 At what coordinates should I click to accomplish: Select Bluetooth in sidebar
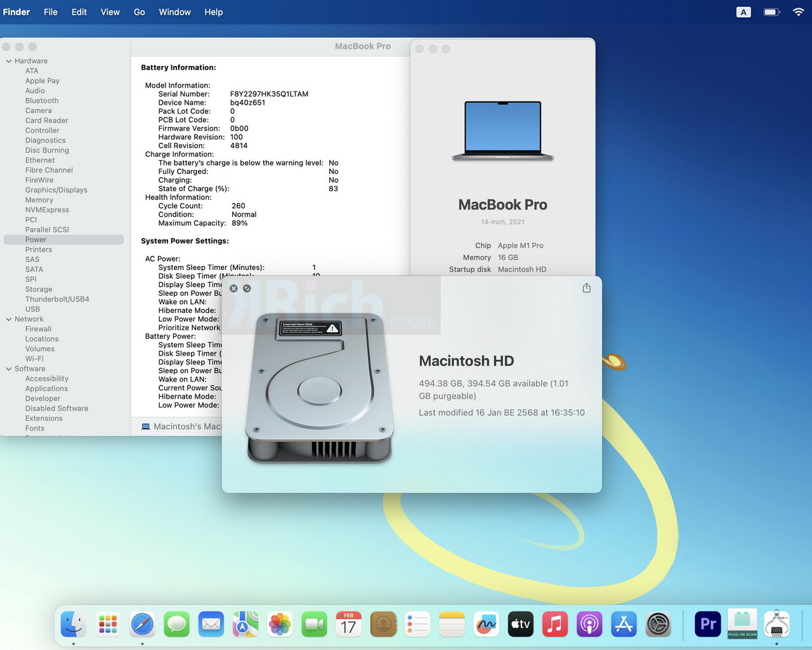coord(42,101)
